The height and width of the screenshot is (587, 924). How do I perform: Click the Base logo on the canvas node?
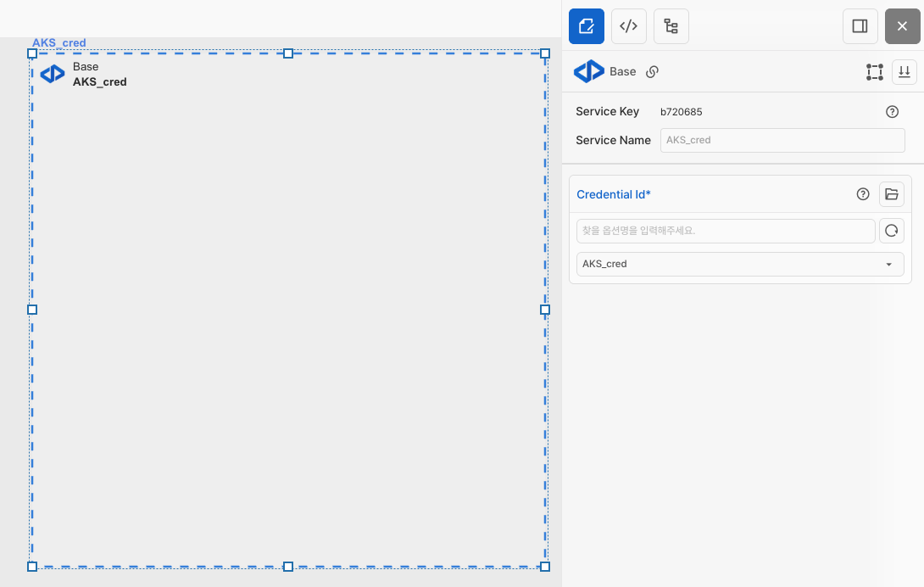pos(53,74)
